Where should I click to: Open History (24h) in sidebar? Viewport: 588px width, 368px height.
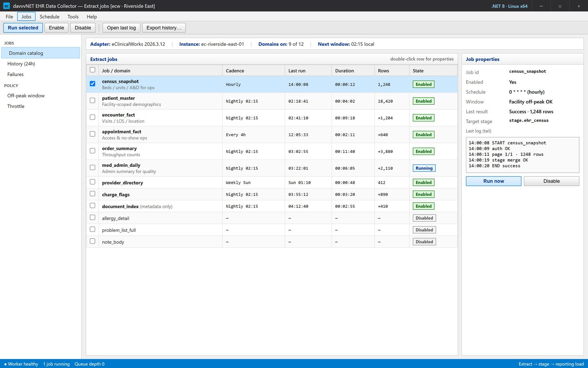(41, 64)
